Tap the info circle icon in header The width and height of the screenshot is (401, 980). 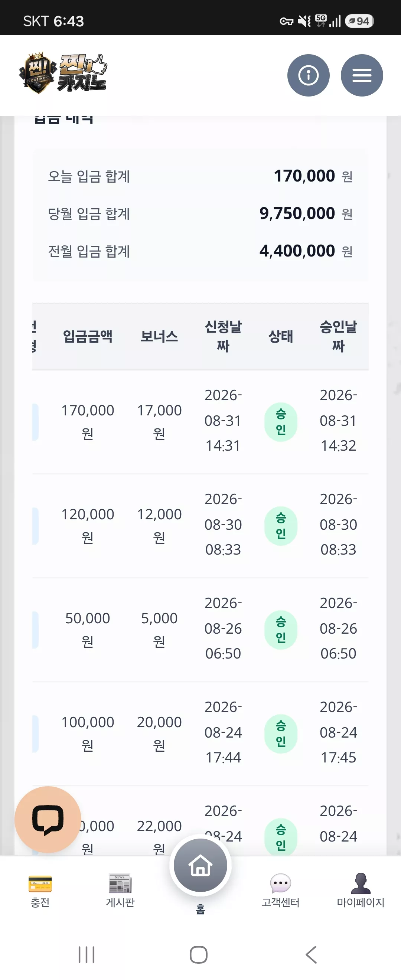click(x=308, y=75)
